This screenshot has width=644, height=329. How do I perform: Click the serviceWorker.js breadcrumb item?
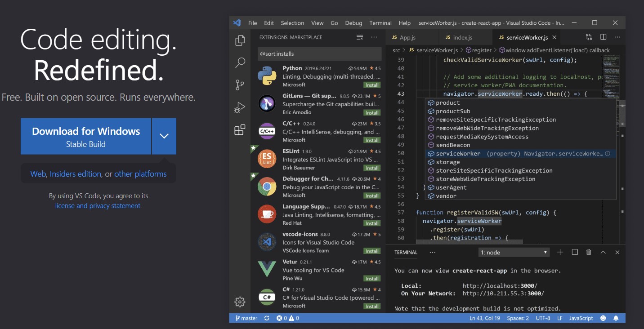(x=434, y=50)
